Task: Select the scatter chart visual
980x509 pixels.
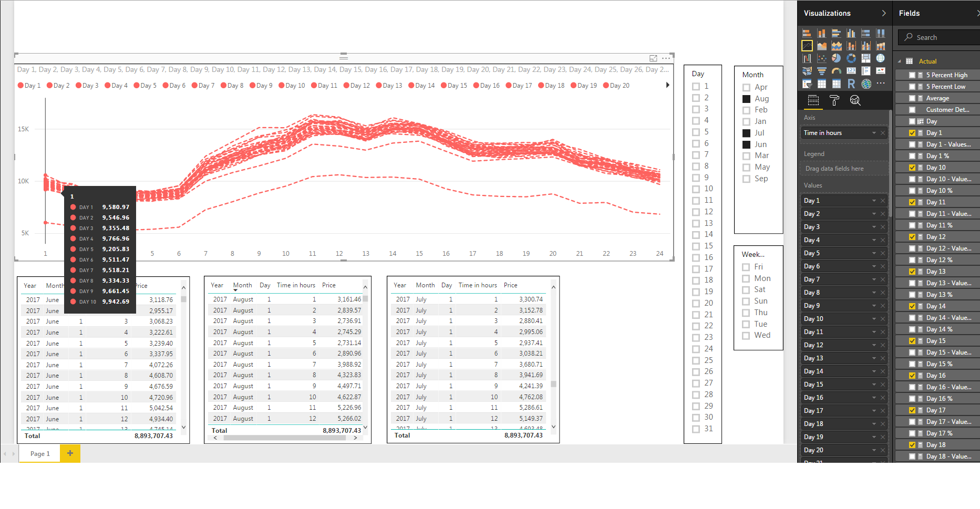Action: pos(822,58)
